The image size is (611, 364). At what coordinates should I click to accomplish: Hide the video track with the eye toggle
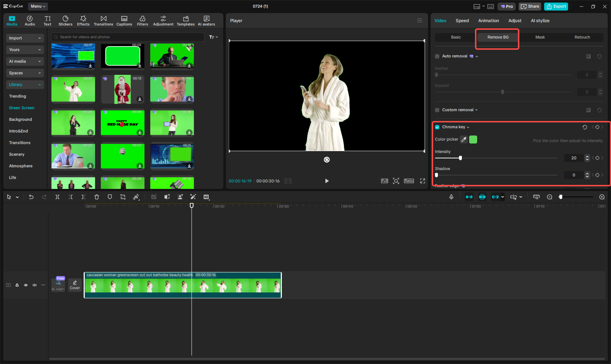click(x=26, y=285)
